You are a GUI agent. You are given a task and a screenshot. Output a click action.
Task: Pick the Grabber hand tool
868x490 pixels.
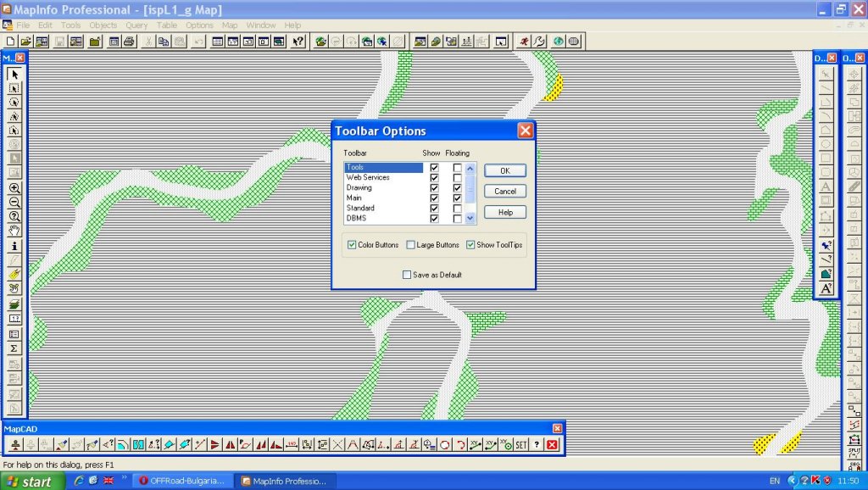(x=14, y=231)
